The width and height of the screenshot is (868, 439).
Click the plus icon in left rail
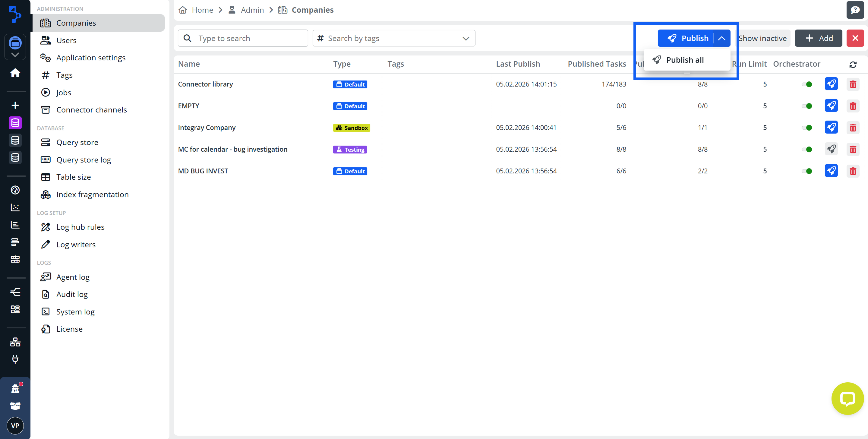(x=15, y=105)
